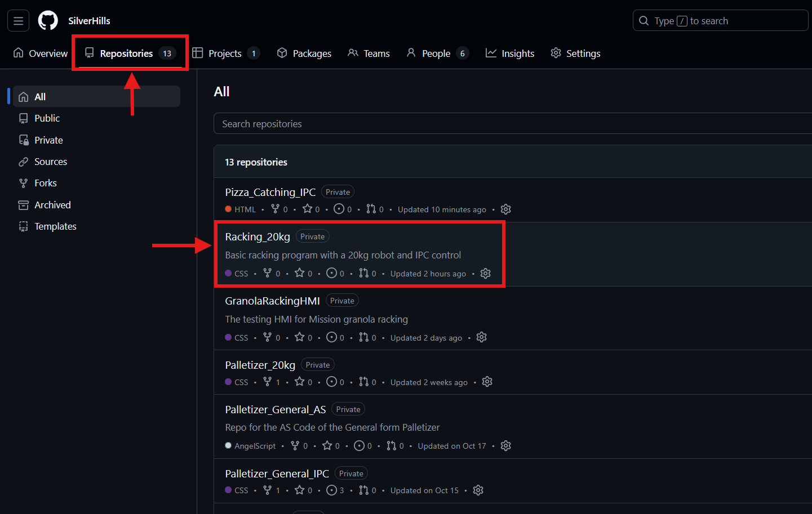
Task: Click the fork count icon for Pizza_Catching_IPC
Action: click(275, 209)
